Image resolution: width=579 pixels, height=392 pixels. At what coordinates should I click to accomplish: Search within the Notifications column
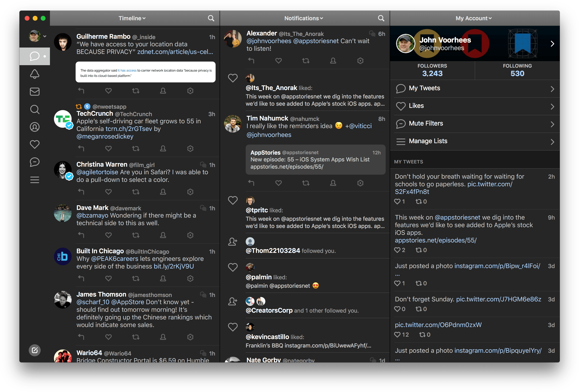[381, 18]
